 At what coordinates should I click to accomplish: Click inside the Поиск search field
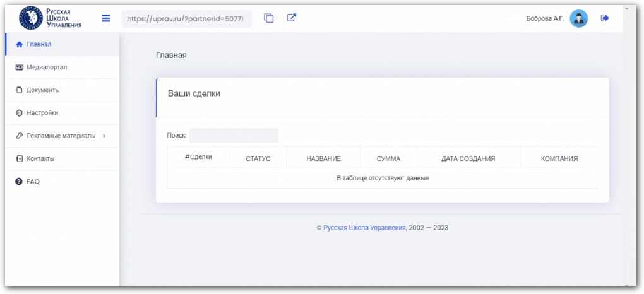(234, 135)
